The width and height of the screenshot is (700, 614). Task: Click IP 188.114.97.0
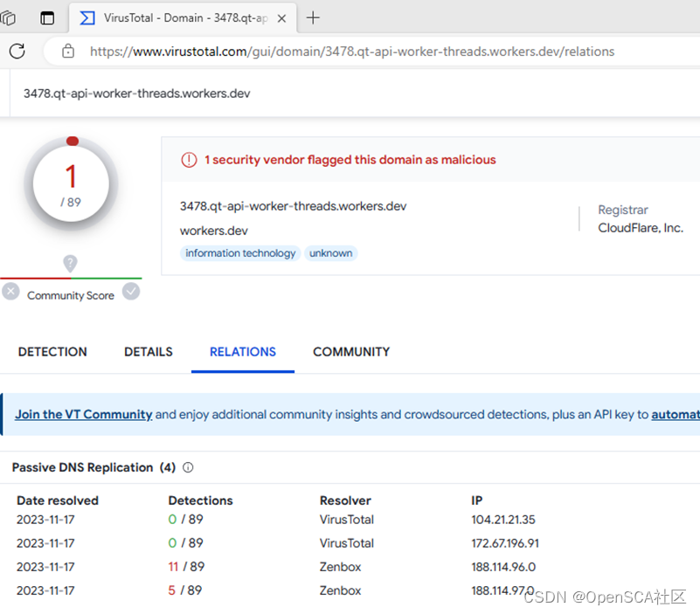[x=502, y=590]
